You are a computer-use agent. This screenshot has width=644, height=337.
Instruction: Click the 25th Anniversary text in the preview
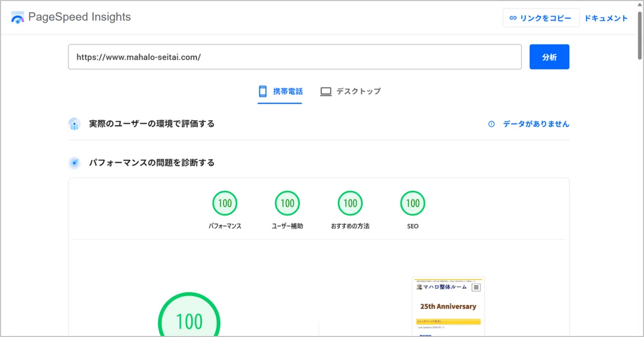pos(448,306)
